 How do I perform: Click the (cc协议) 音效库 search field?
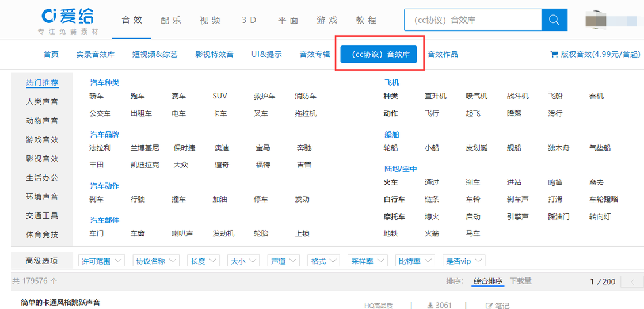[x=472, y=20]
